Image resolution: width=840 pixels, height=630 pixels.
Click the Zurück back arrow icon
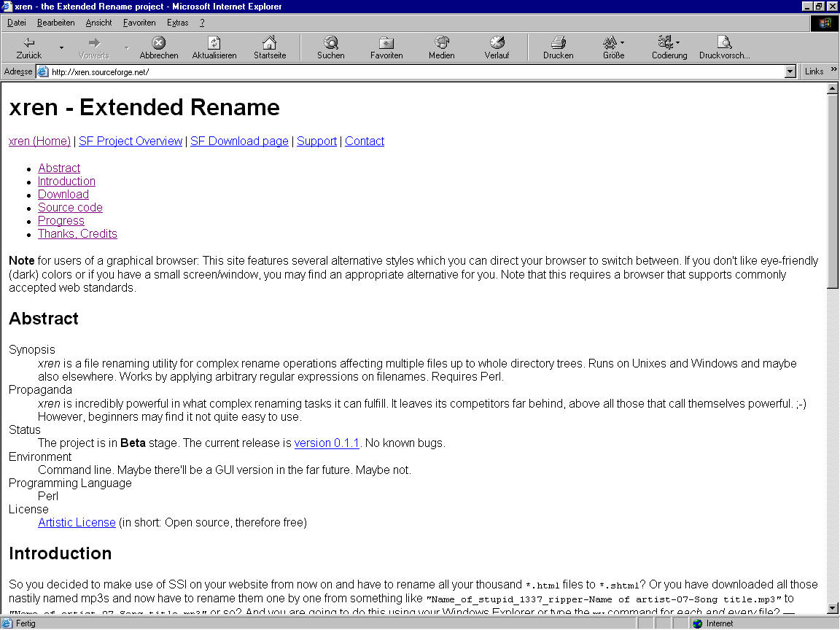[29, 43]
